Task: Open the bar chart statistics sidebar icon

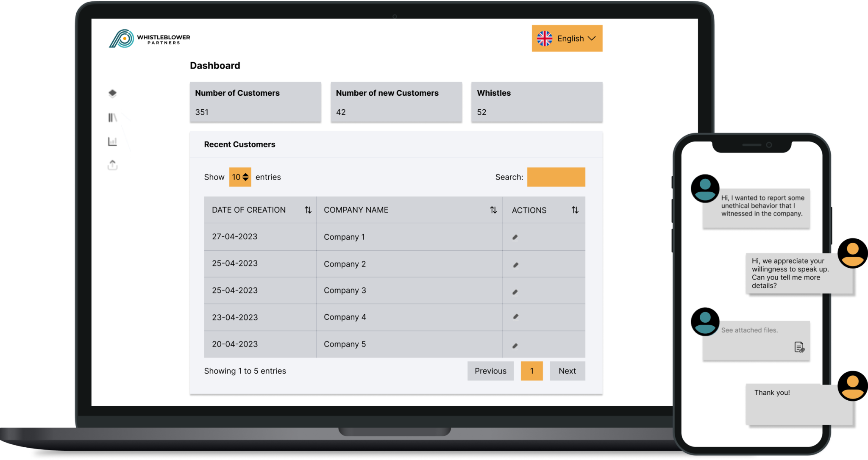Action: pos(112,141)
